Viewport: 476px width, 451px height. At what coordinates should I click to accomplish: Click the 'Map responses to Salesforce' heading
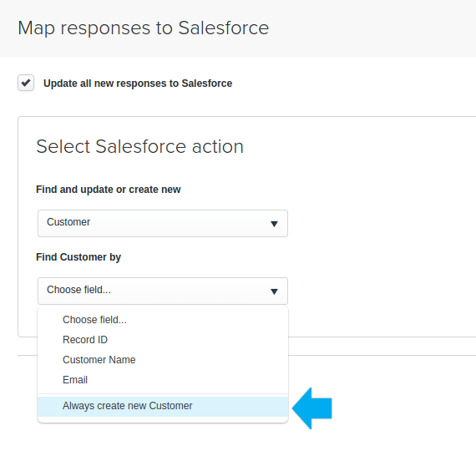[144, 28]
